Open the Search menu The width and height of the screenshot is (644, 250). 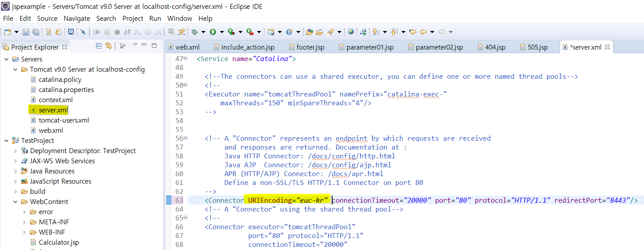[x=106, y=18]
